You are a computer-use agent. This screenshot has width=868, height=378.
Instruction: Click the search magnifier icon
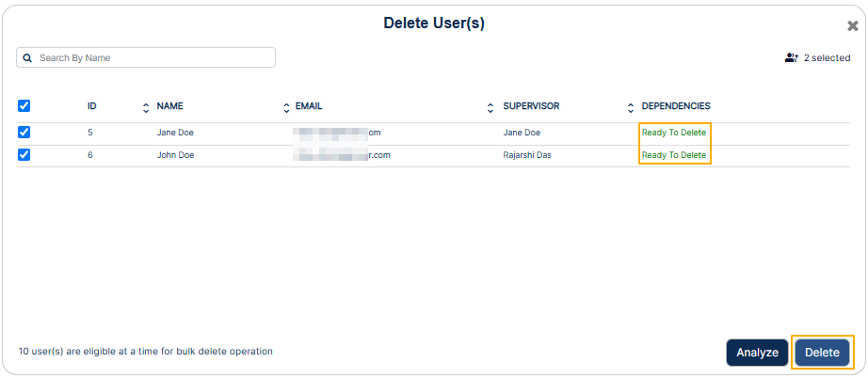point(27,58)
